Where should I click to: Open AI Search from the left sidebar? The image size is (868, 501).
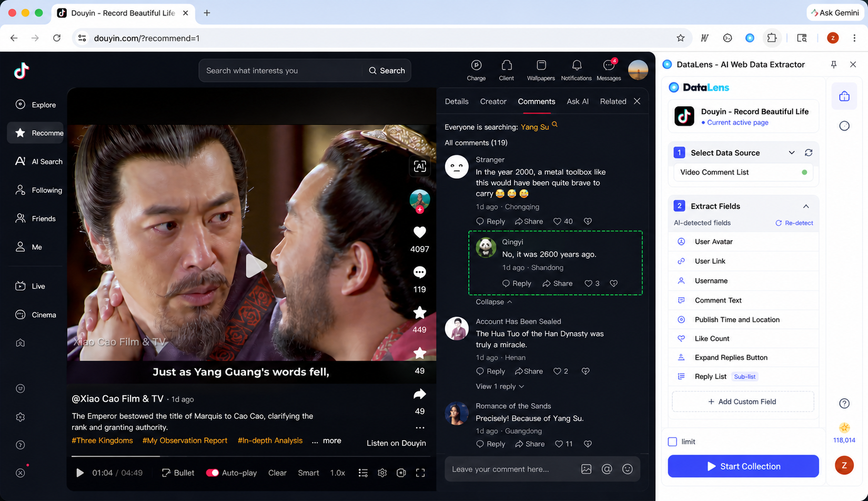(39, 161)
